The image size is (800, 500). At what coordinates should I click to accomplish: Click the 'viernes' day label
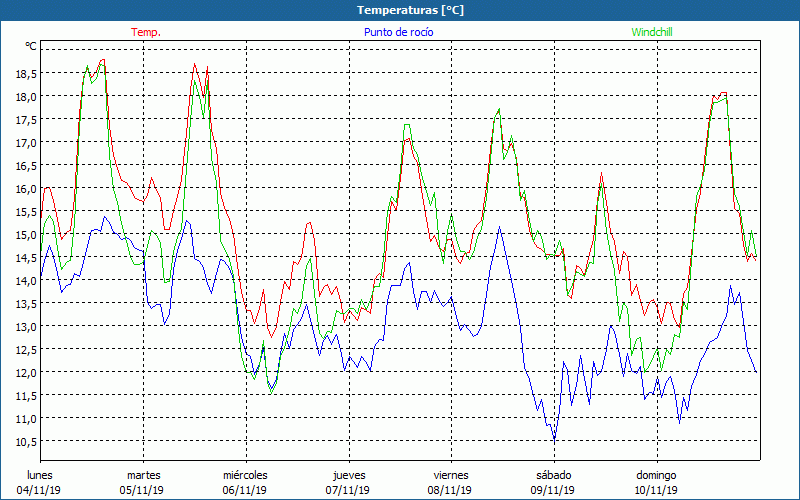451,475
